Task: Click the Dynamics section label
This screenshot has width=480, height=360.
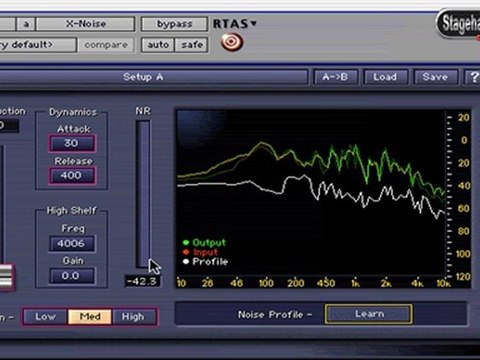Action: (73, 112)
